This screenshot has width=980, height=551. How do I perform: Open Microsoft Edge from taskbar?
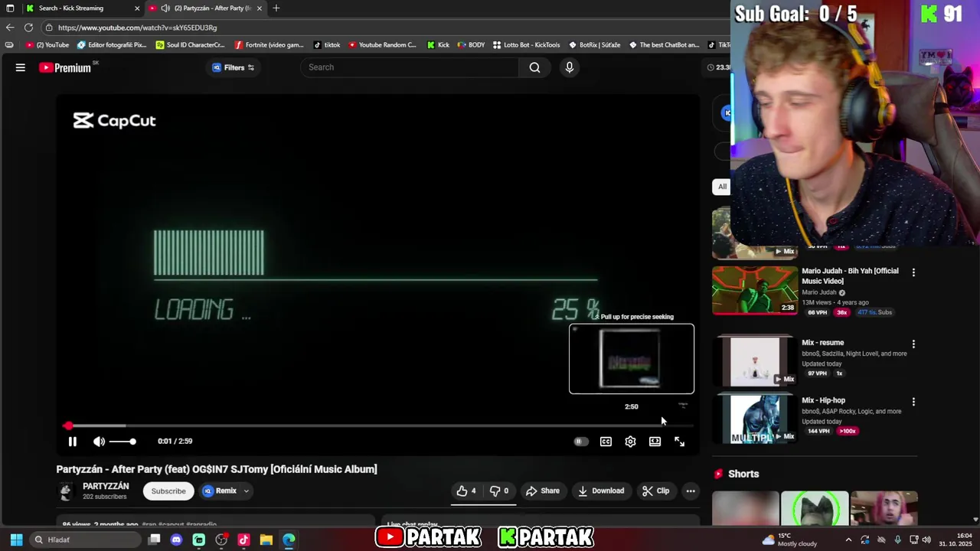(289, 540)
